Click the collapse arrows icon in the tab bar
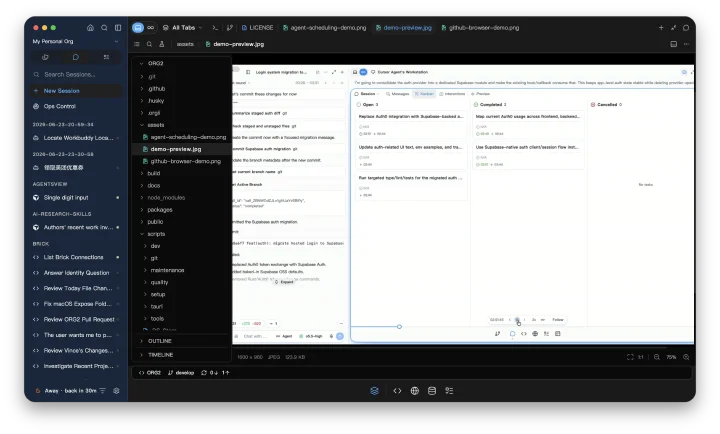 click(674, 28)
